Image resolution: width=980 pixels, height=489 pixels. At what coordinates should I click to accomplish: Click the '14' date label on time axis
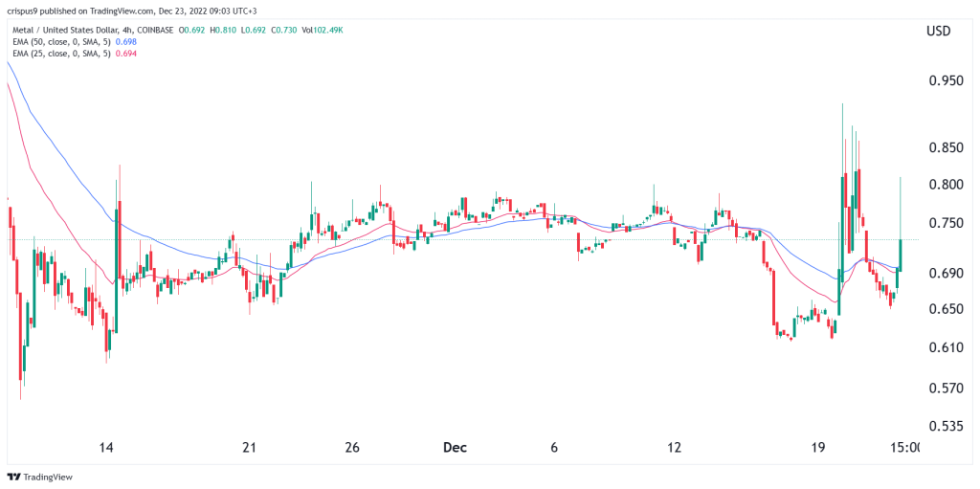(x=107, y=448)
